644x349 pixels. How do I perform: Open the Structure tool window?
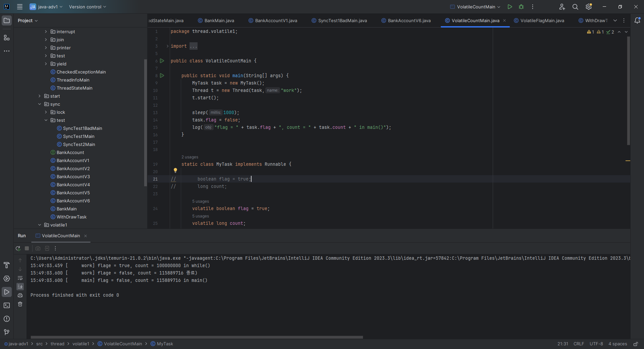[7, 38]
